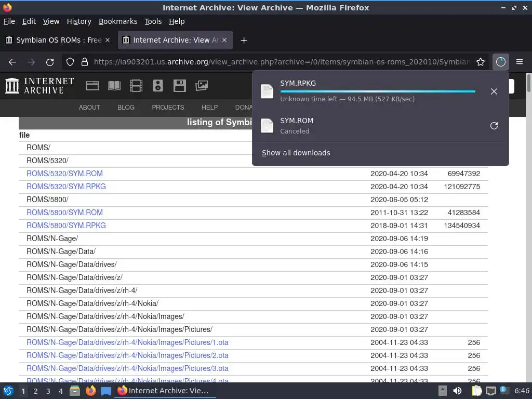This screenshot has width=532, height=399.
Task: Open the File menu
Action: (9, 21)
